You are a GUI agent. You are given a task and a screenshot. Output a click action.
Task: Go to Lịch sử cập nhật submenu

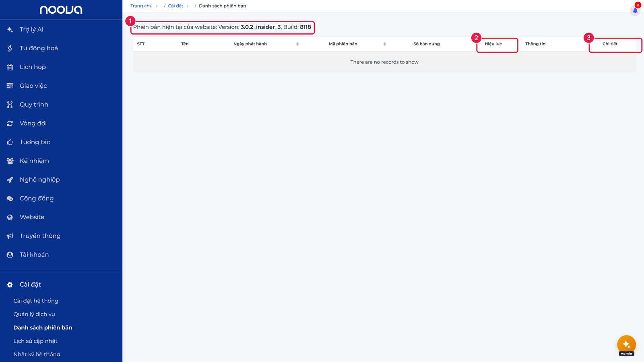click(35, 341)
